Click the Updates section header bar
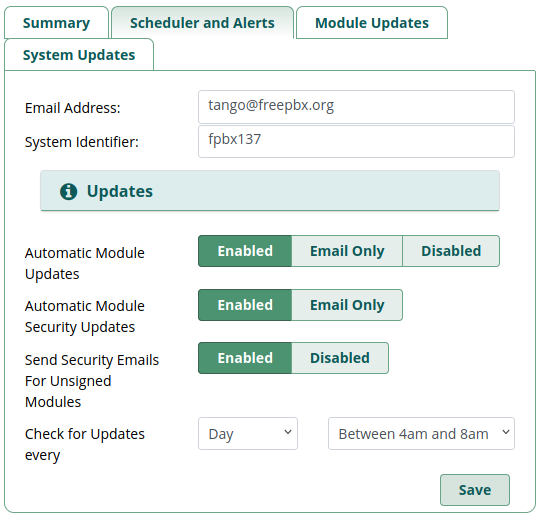The width and height of the screenshot is (542, 524). pos(270,191)
